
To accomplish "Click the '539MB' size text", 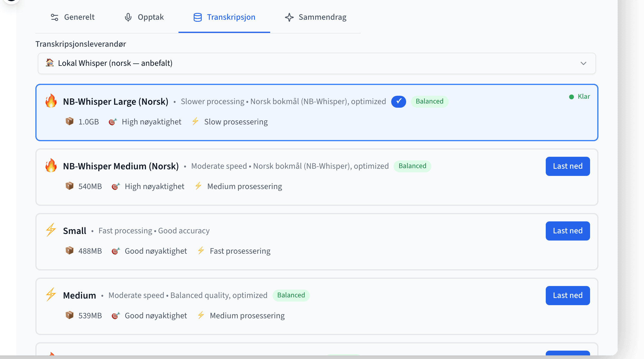I will click(x=90, y=316).
